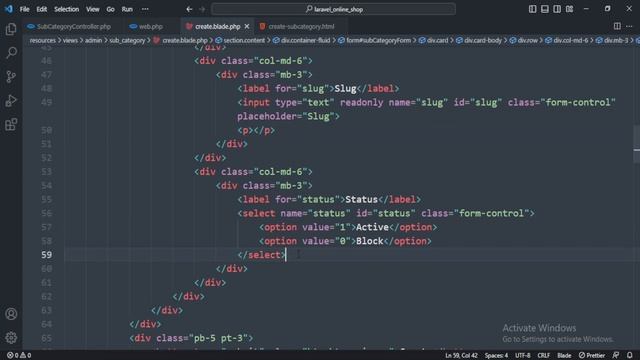Open the Run menu
Viewport: 640px width, 360px height.
pyautogui.click(x=127, y=9)
